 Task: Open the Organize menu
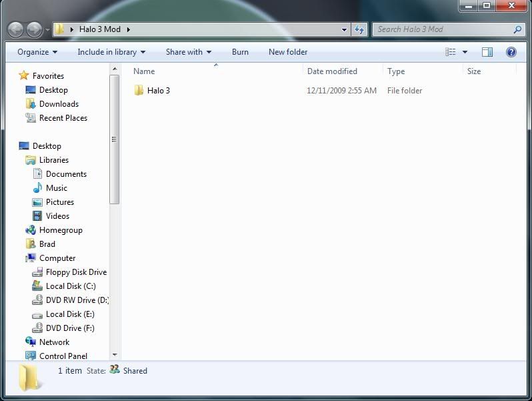(x=37, y=52)
